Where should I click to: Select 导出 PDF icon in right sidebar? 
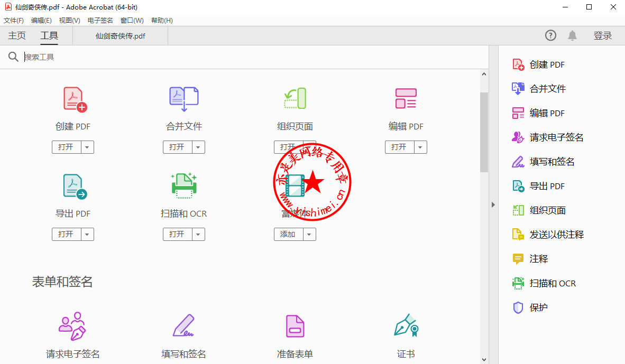point(518,186)
